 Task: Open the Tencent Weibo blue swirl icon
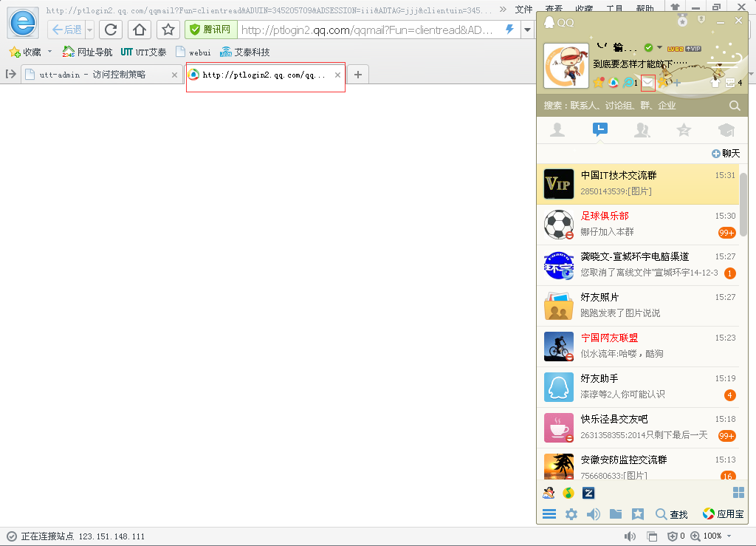point(628,83)
